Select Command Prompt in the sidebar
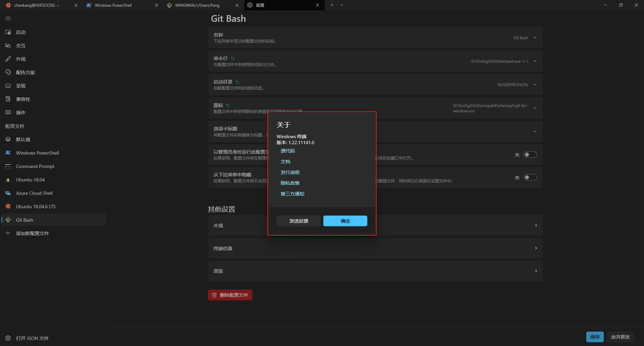Image resolution: width=644 pixels, height=346 pixels. (x=54, y=166)
